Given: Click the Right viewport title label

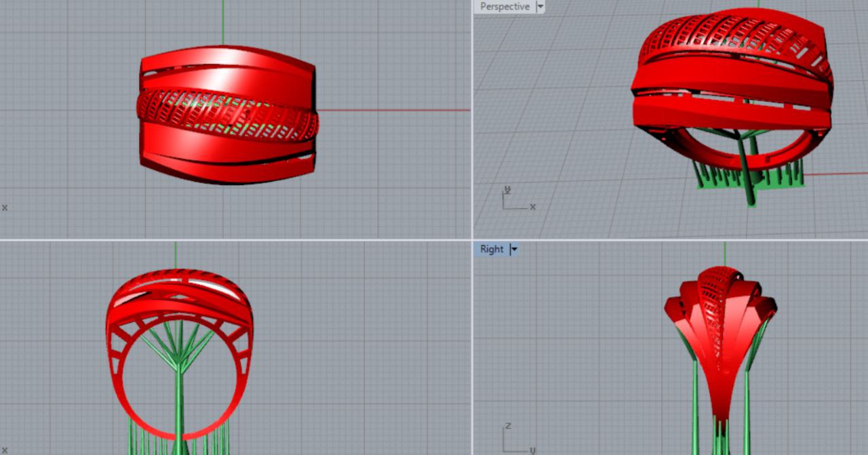Looking at the screenshot, I should 492,249.
